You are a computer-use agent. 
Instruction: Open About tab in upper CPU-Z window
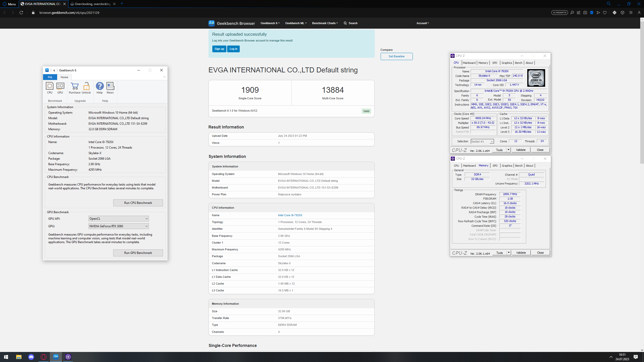coord(529,63)
